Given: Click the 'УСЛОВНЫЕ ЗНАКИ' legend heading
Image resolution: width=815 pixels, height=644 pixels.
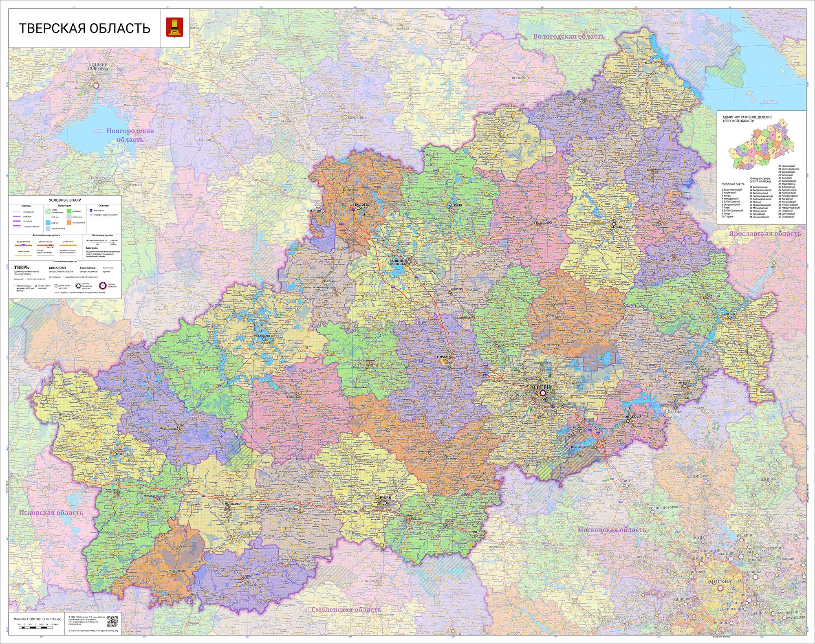Looking at the screenshot, I should pos(65,200).
